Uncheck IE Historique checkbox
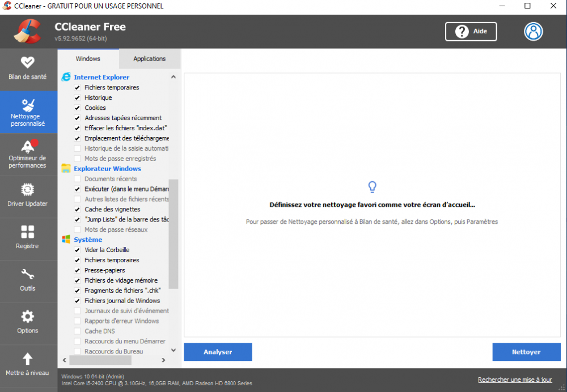This screenshot has height=392, width=567. [x=77, y=97]
